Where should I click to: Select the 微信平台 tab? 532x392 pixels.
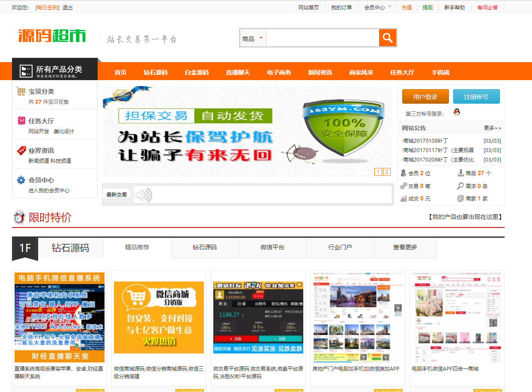pyautogui.click(x=272, y=248)
